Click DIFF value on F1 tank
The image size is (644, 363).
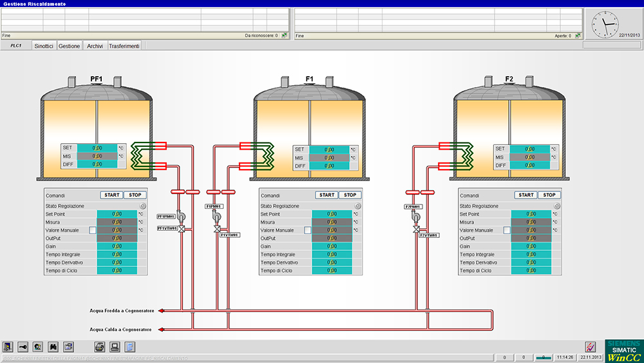329,166
